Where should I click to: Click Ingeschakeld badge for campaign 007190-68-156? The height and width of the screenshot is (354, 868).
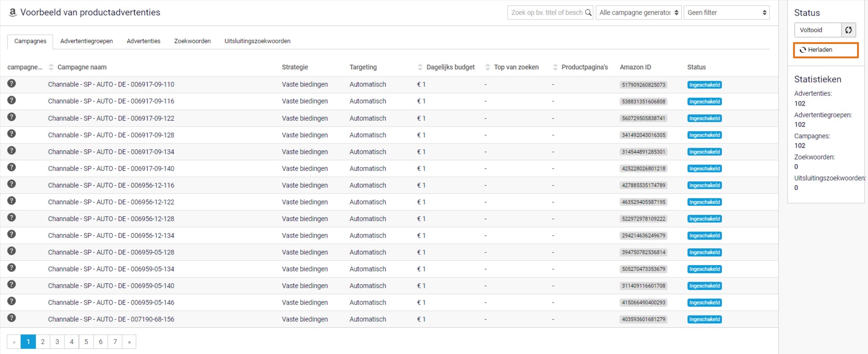tap(704, 319)
